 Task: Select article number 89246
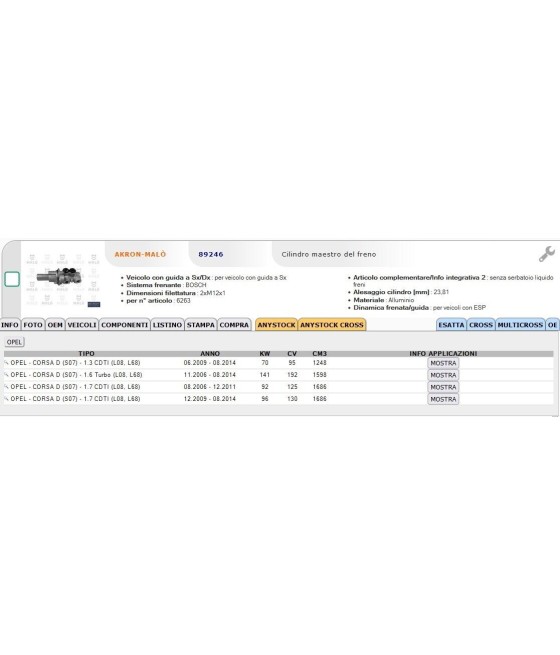(x=210, y=254)
